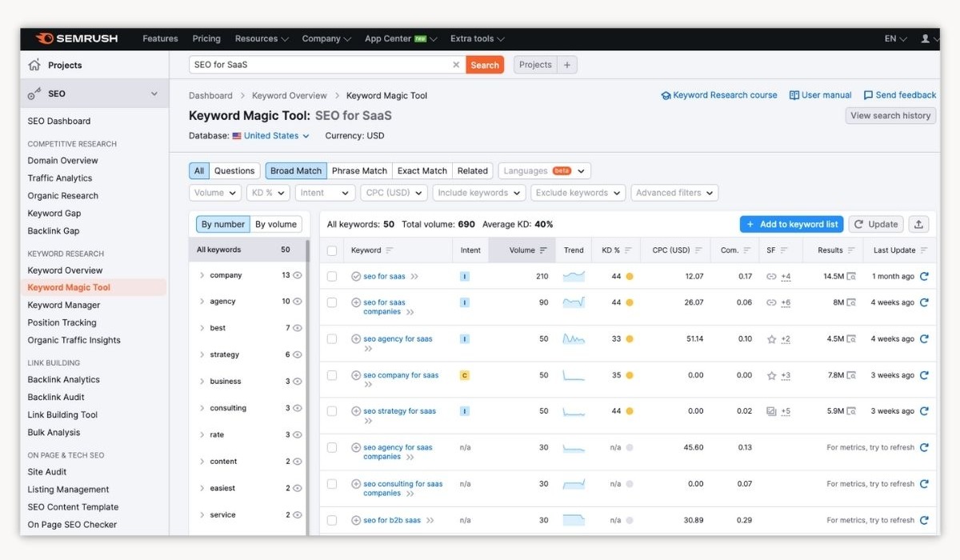Click the Semrush logo
This screenshot has height=560, width=960.
tap(78, 38)
